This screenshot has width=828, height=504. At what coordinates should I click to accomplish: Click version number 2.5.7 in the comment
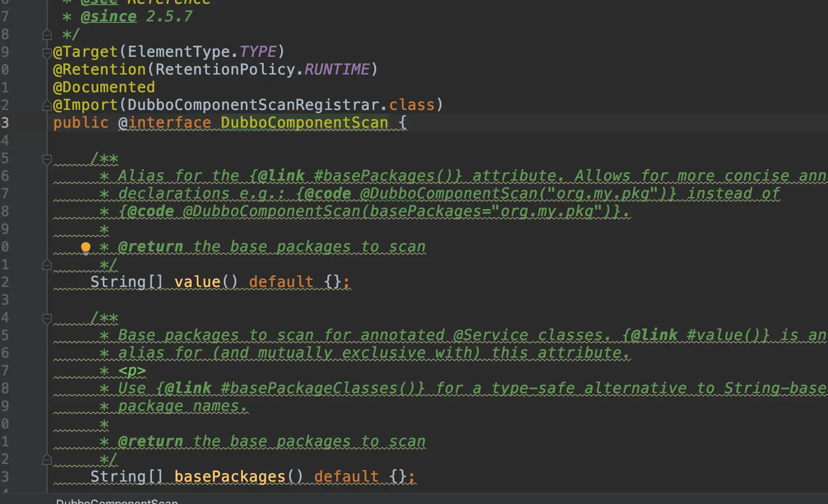pyautogui.click(x=169, y=17)
